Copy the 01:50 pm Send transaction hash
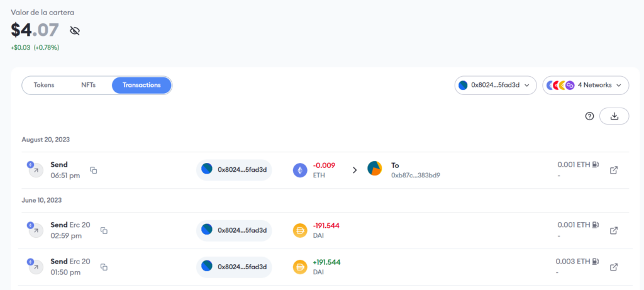644x290 pixels. tap(104, 267)
